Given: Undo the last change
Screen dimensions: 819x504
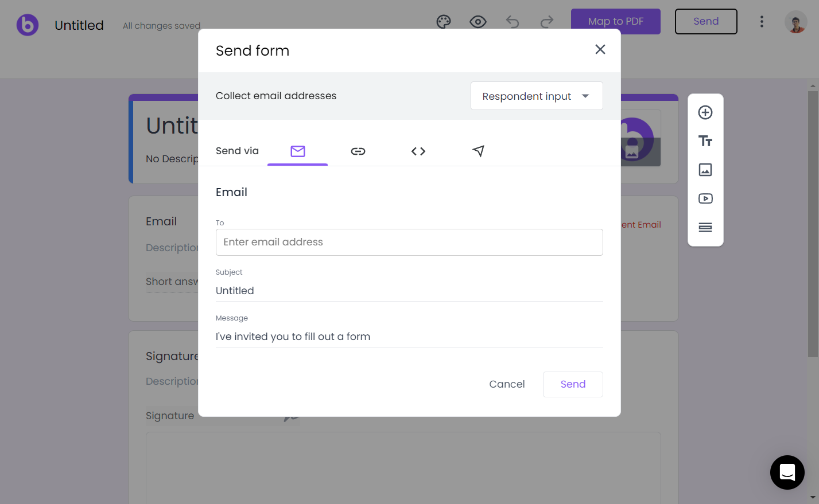Looking at the screenshot, I should tap(513, 22).
